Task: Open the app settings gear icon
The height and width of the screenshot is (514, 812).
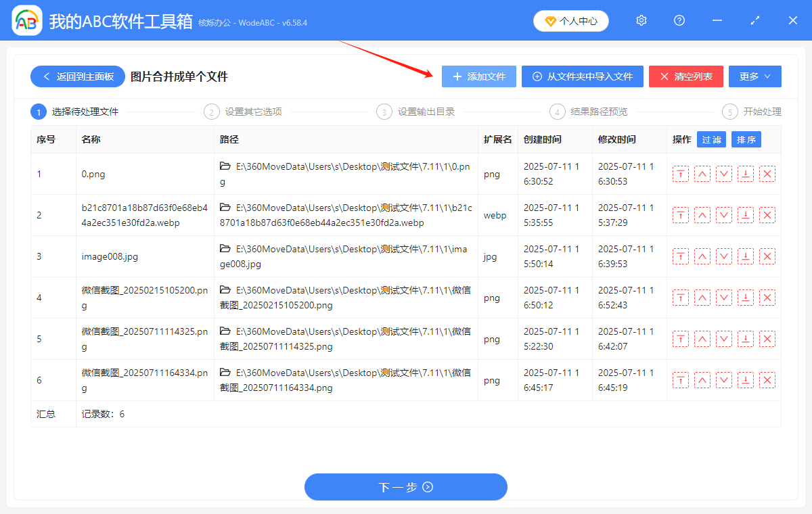Action: click(641, 20)
